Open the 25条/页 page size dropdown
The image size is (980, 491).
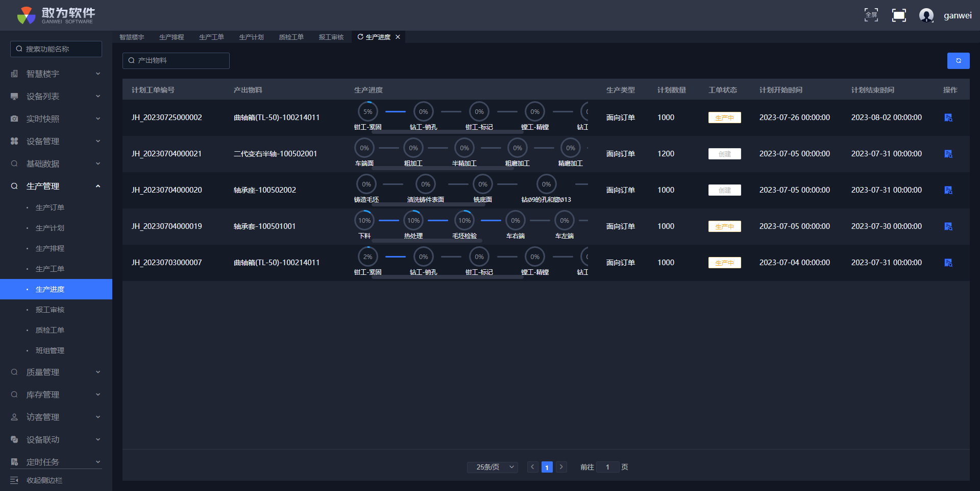[492, 467]
